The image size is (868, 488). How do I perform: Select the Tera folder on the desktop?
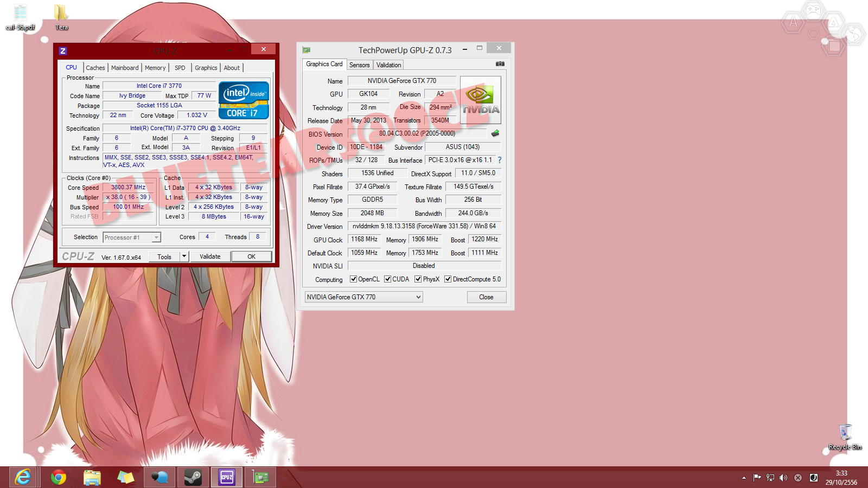61,17
